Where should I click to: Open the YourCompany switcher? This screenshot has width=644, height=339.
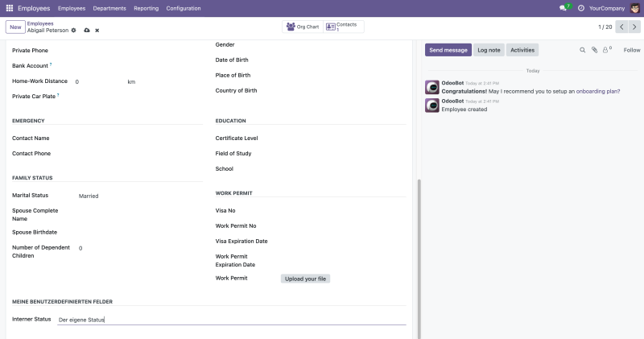tap(607, 8)
